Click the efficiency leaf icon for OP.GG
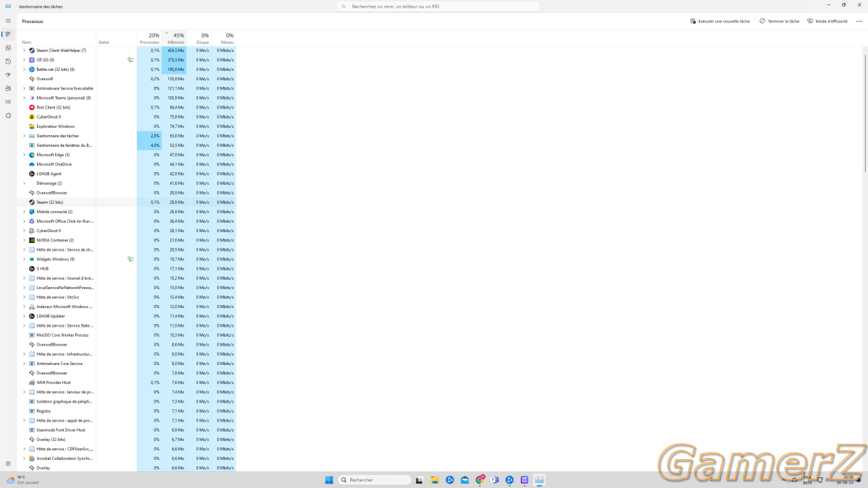This screenshot has width=868, height=488. (130, 60)
